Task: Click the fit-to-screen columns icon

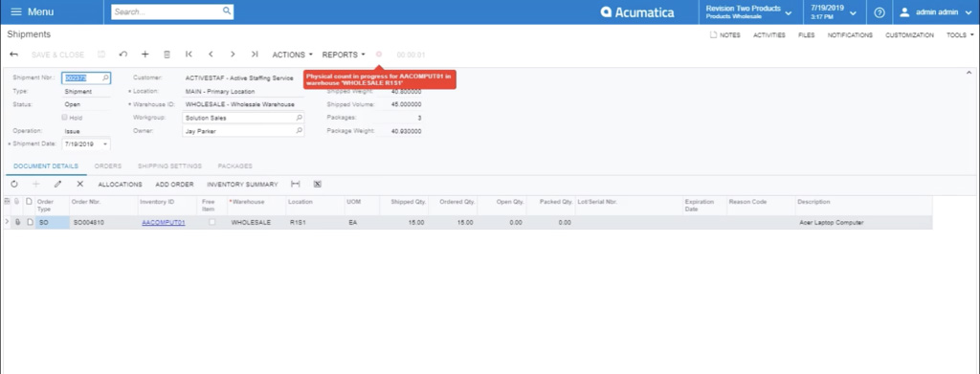Action: tap(296, 185)
